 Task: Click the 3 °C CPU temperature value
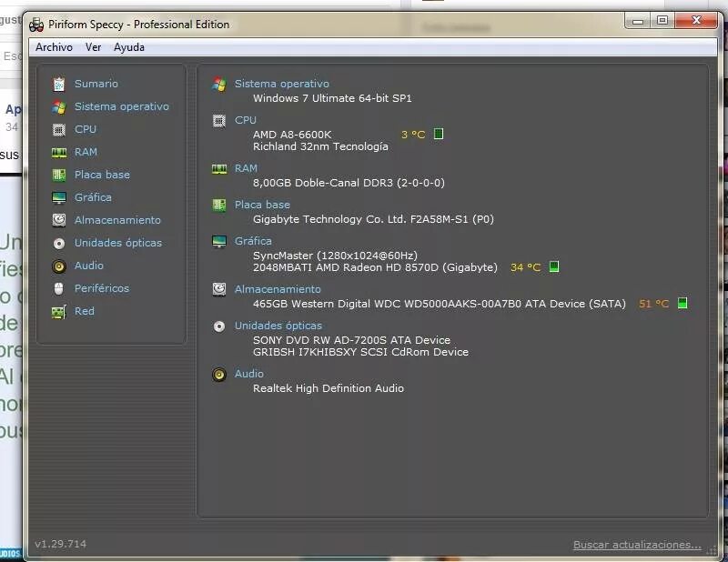tap(413, 135)
